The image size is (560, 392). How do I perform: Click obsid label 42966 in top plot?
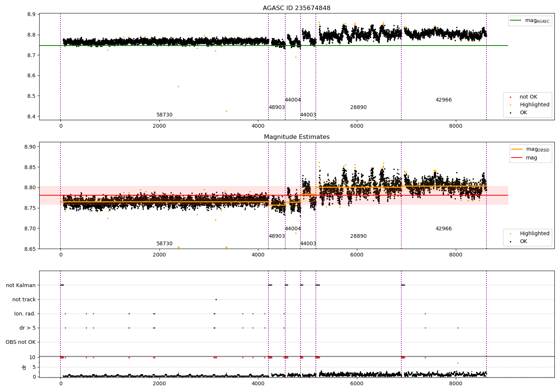(x=444, y=100)
